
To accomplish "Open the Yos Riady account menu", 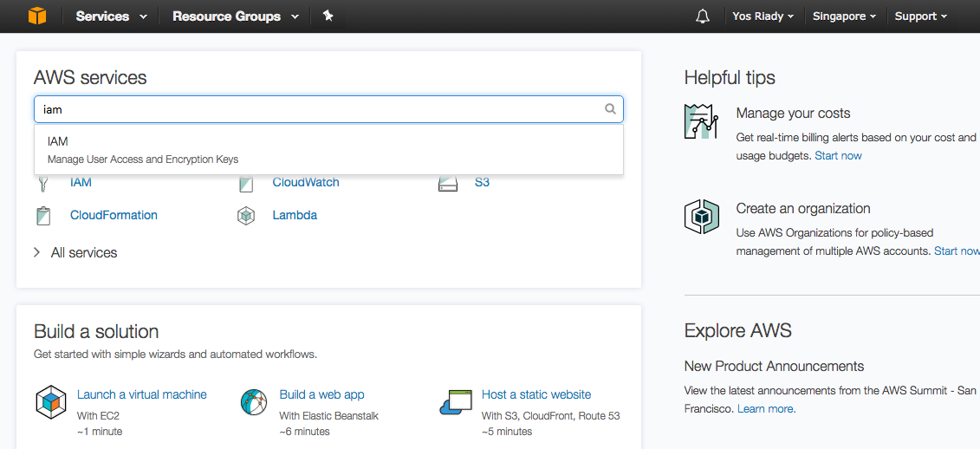I will pos(763,16).
